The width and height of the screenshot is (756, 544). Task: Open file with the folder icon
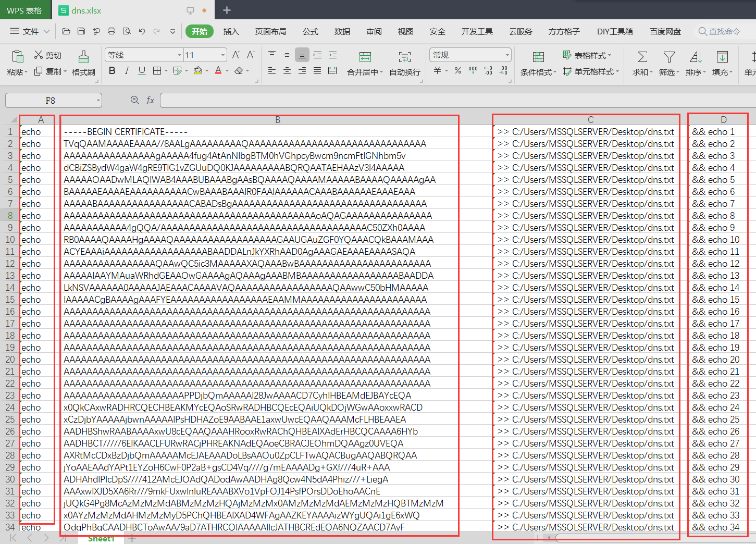click(66, 31)
